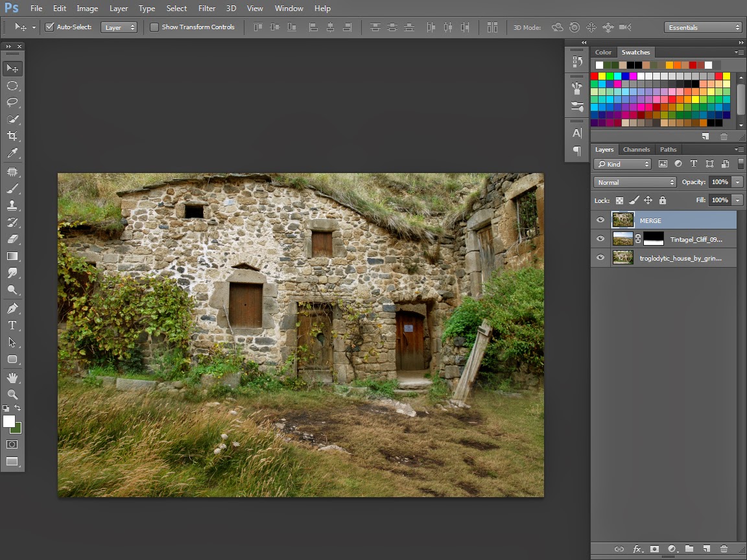The image size is (747, 560).
Task: Select the Lasso tool
Action: point(12,102)
